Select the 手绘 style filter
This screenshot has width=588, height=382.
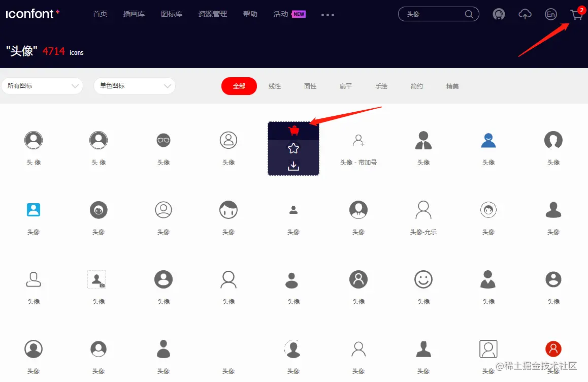[x=381, y=86]
